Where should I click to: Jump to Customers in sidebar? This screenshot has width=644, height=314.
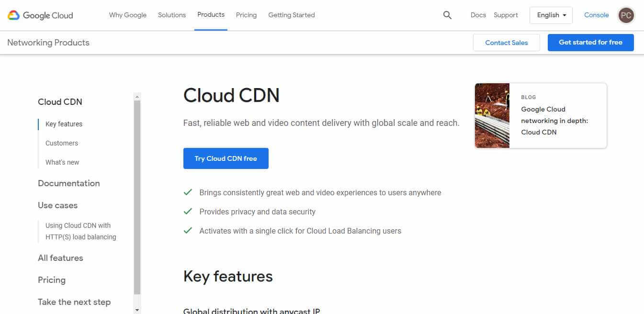[x=62, y=143]
